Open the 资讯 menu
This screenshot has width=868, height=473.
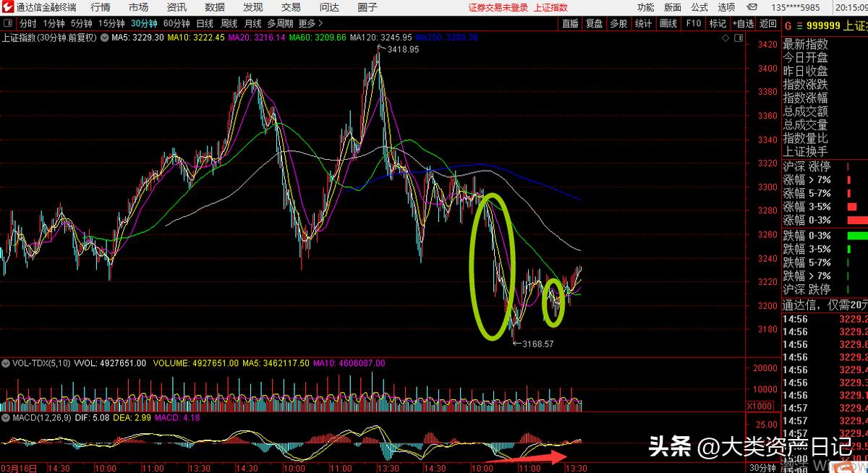176,7
